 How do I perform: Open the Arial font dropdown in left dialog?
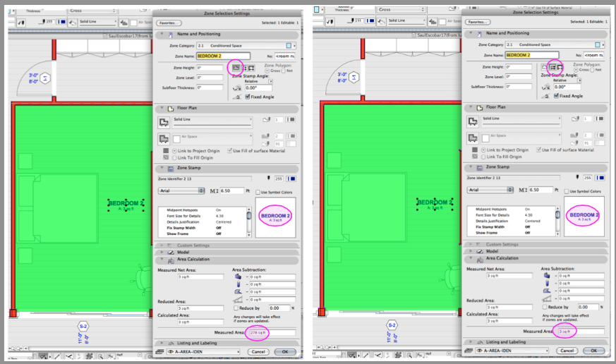click(181, 191)
